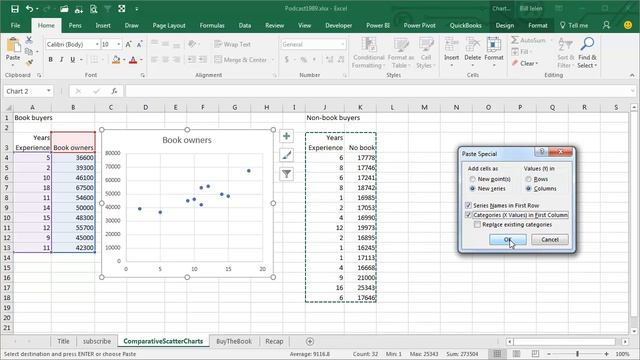Click the Save icon in the title bar
Image resolution: width=640 pixels, height=360 pixels.
pyautogui.click(x=15, y=9)
